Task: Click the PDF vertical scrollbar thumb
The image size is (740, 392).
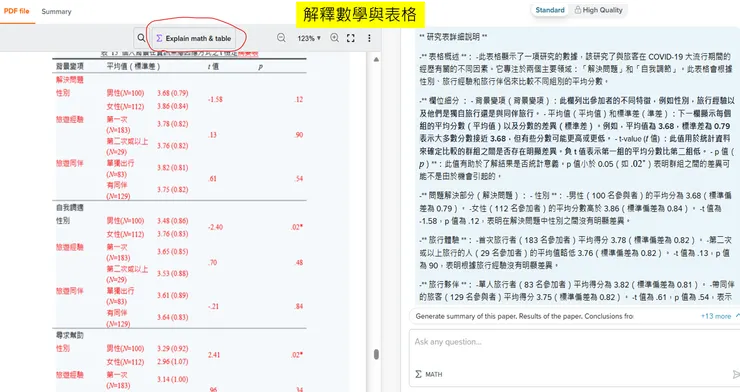Action: (x=376, y=354)
